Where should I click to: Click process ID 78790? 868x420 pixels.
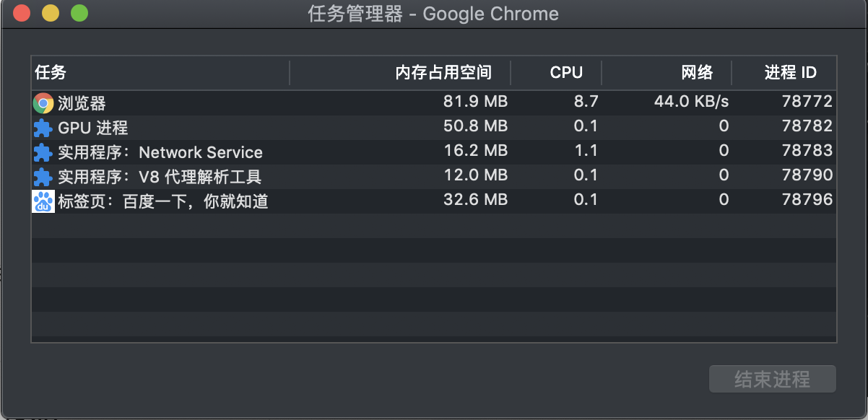[x=807, y=176]
